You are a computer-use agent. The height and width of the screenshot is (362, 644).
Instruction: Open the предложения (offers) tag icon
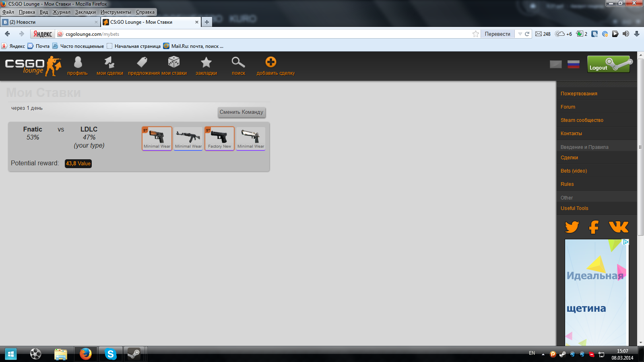[142, 62]
